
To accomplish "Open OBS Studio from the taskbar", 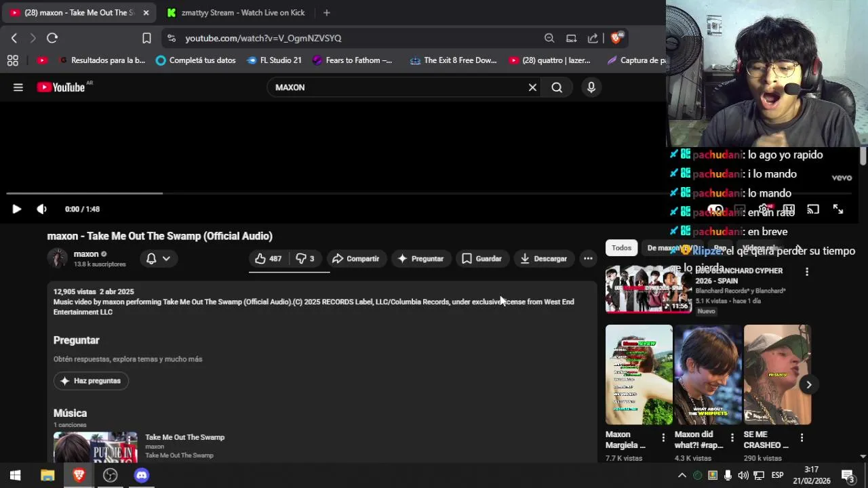I will point(110,475).
